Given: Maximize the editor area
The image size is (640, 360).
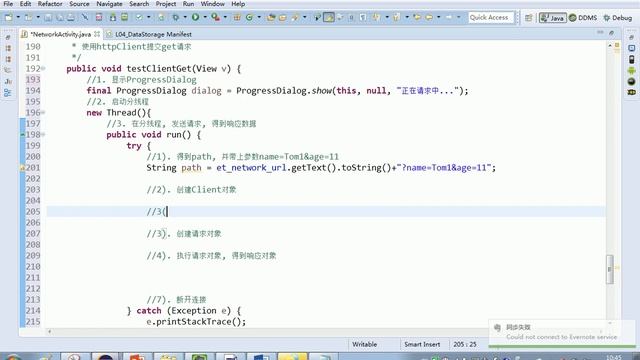Looking at the screenshot, I should pos(611,32).
